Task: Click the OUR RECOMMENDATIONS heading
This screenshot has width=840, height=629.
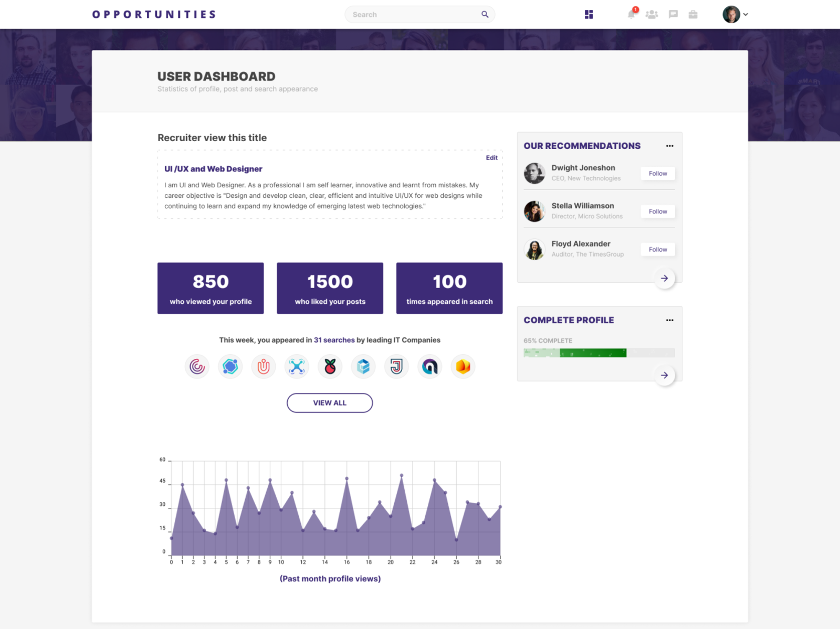Action: point(582,146)
